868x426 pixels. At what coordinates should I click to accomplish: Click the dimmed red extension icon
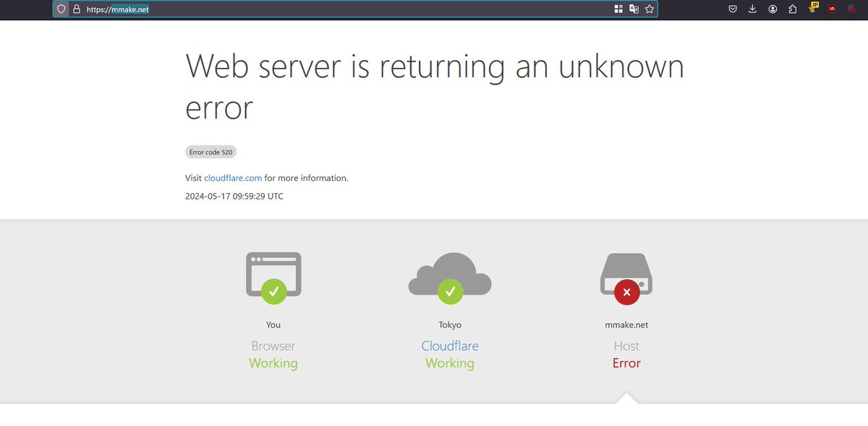pos(852,9)
